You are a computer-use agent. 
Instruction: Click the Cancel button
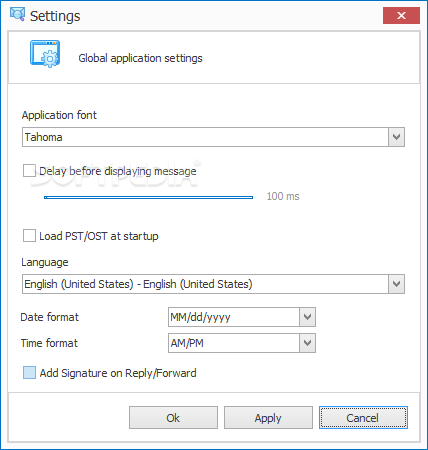coord(363,418)
